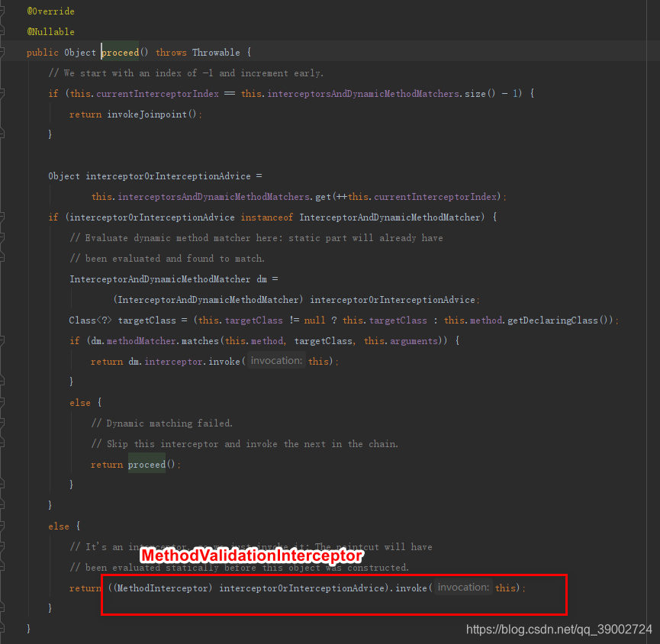Click the (MethodInterceptor) cast in last return
This screenshot has height=644, width=660.
tap(163, 588)
